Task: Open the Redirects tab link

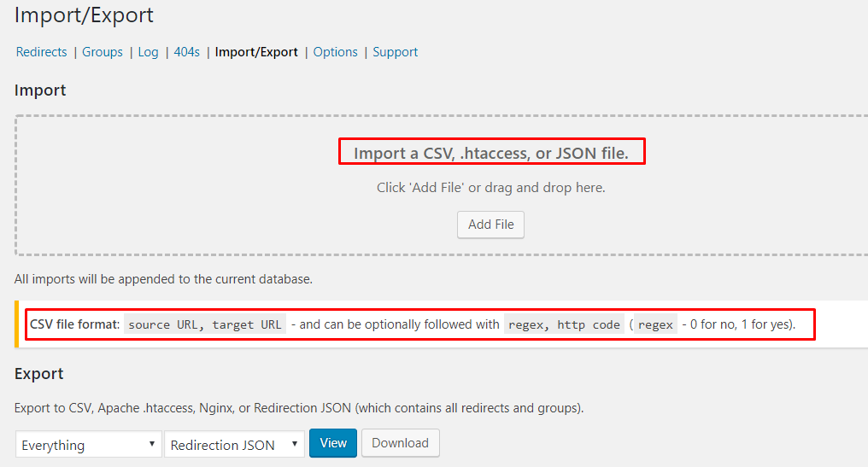Action: [x=42, y=52]
